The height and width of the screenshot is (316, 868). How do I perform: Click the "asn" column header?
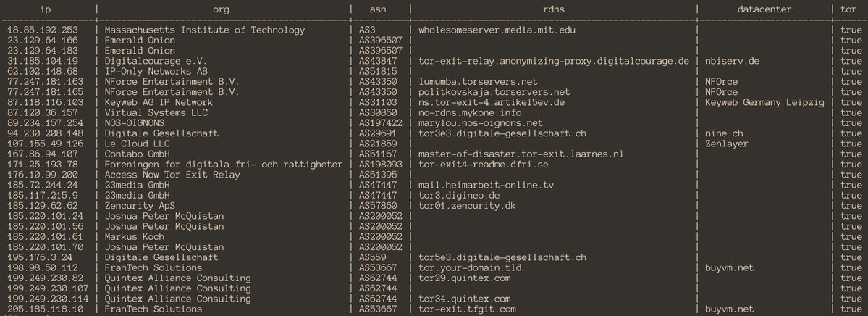coord(379,9)
